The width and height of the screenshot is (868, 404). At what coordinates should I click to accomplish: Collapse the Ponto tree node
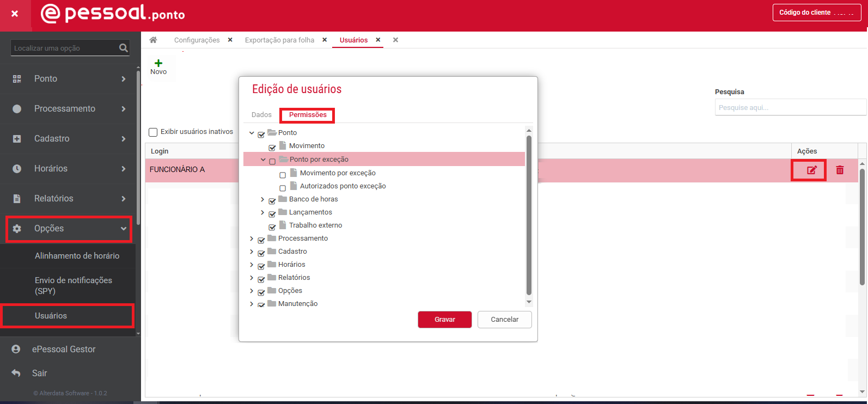[252, 133]
